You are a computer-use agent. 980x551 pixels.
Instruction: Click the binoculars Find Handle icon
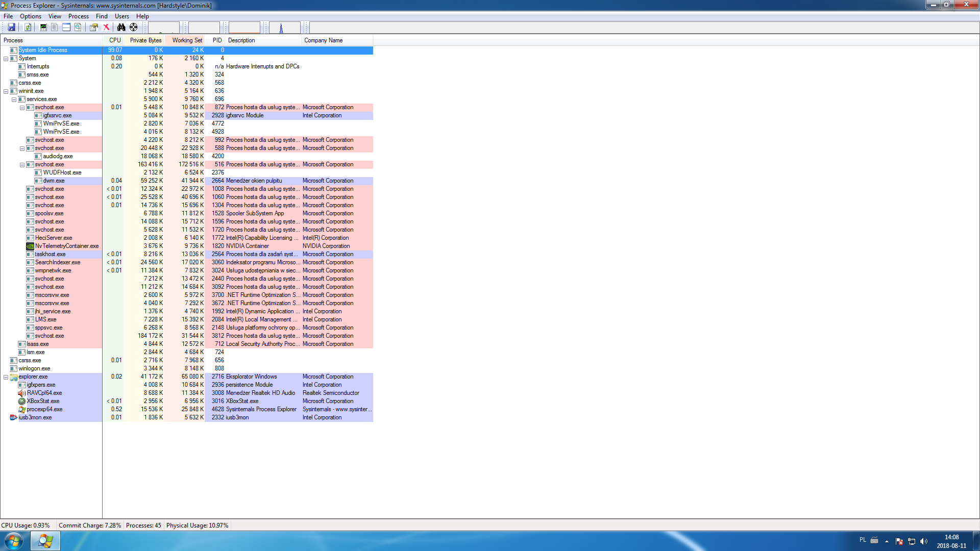point(121,28)
